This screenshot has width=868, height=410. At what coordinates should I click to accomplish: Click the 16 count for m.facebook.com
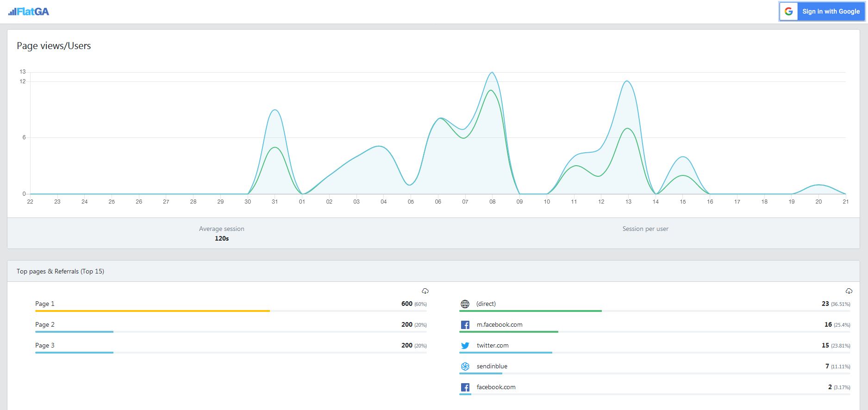point(828,324)
